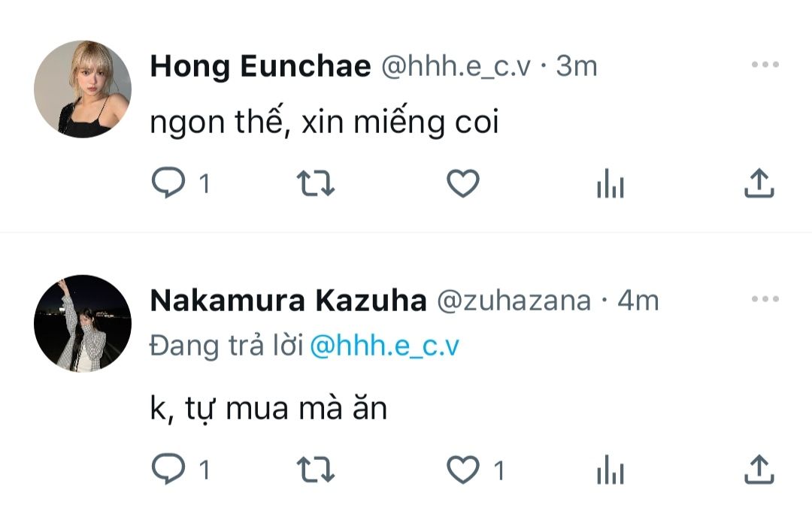The image size is (812, 514).
Task: Open the reply text "k, tự mua mà ăn"
Action: pyautogui.click(x=268, y=409)
